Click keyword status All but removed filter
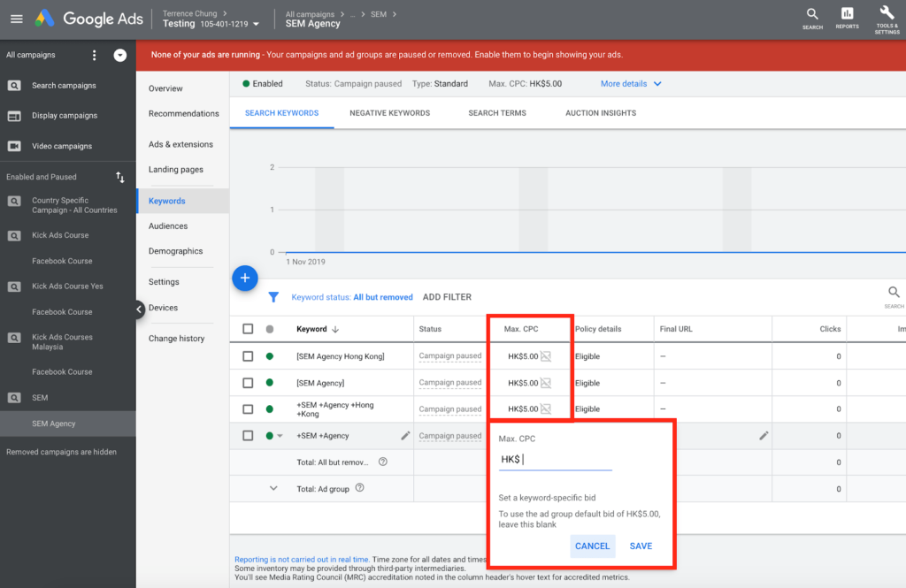This screenshot has width=906, height=588. [x=352, y=297]
